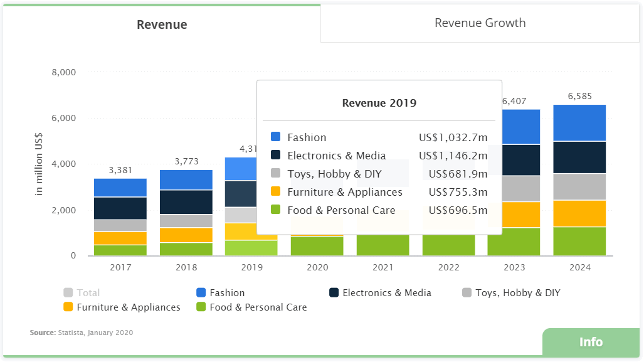Click the 2017 Food & Personal Care segment
The height and width of the screenshot is (362, 644).
coord(120,250)
